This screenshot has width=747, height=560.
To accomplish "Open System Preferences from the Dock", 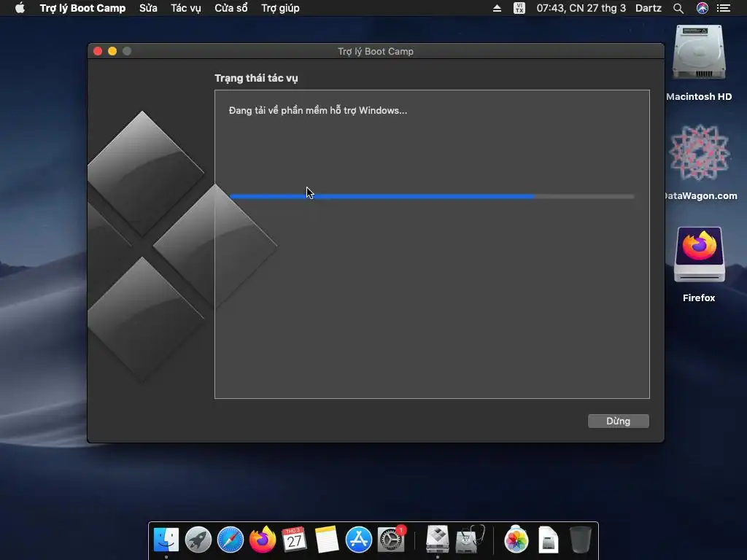I will coord(392,540).
